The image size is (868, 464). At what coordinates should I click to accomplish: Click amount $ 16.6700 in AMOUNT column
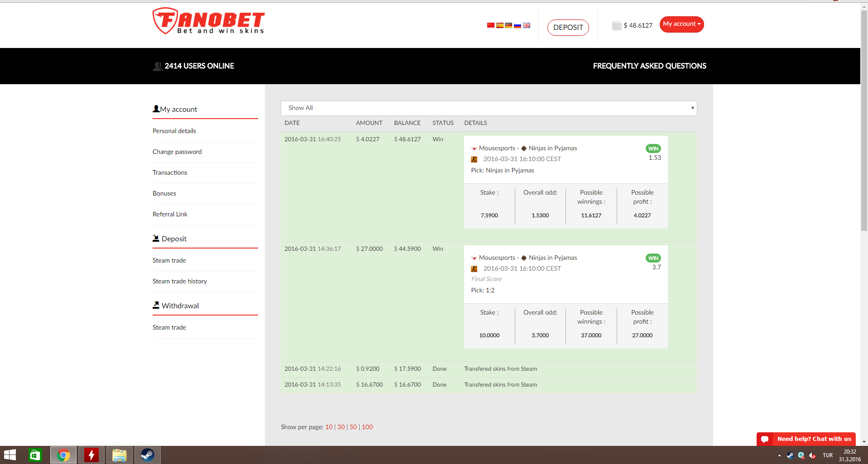tap(369, 384)
